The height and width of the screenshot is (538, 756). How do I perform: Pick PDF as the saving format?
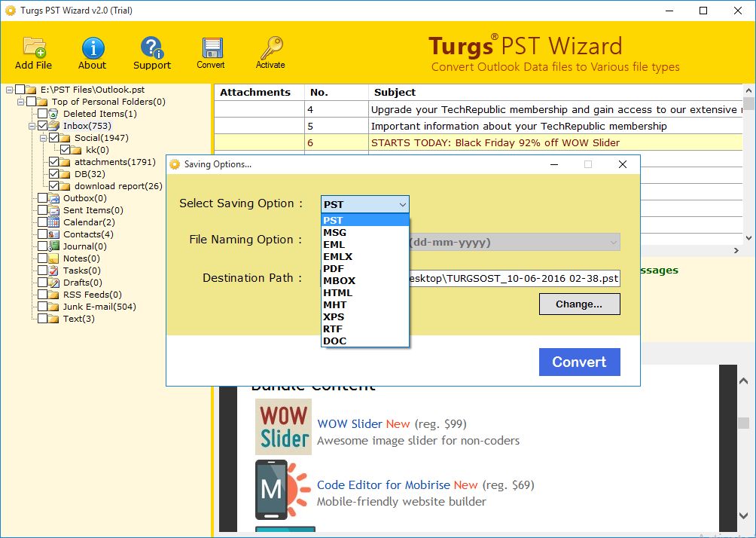click(365, 269)
